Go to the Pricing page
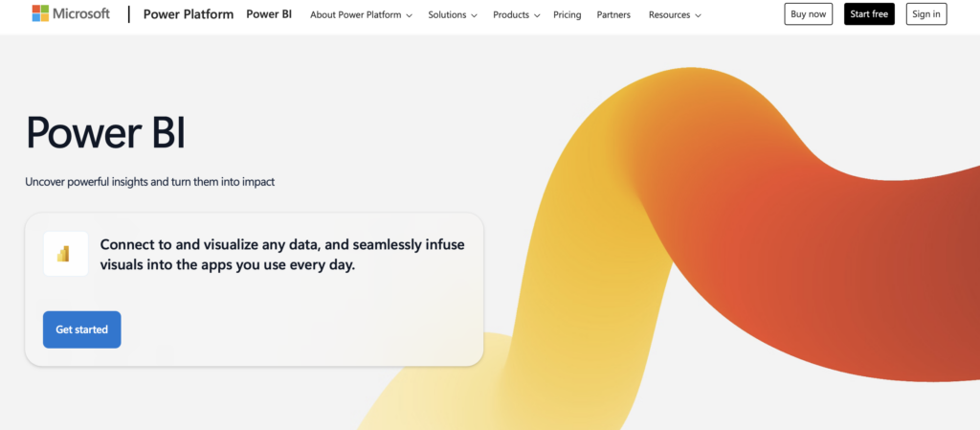This screenshot has height=430, width=980. (x=567, y=15)
